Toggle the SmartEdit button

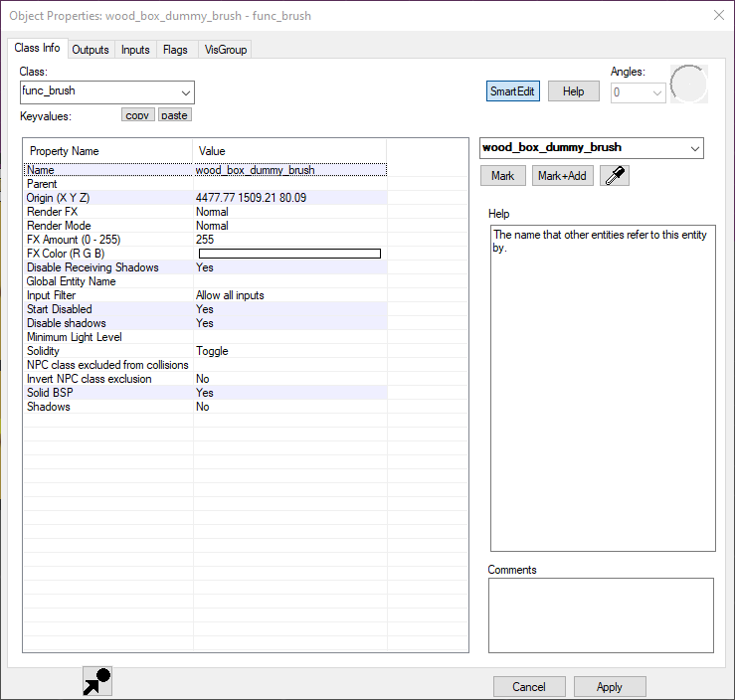pos(513,90)
